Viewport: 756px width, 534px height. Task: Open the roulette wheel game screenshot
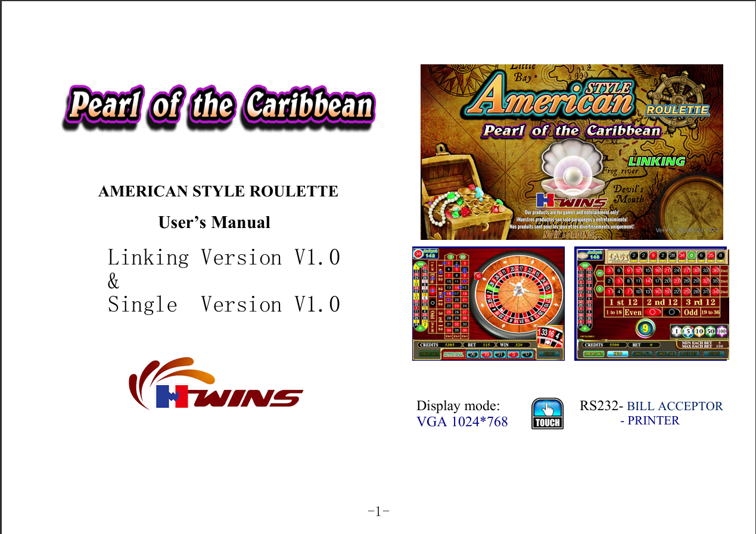[489, 304]
